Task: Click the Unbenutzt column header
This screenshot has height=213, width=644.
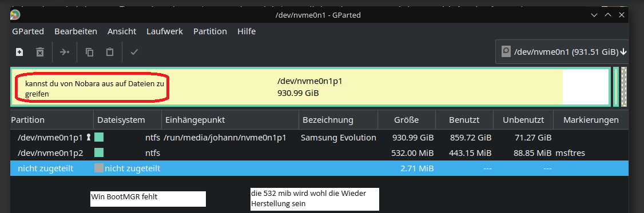Action: (x=523, y=120)
